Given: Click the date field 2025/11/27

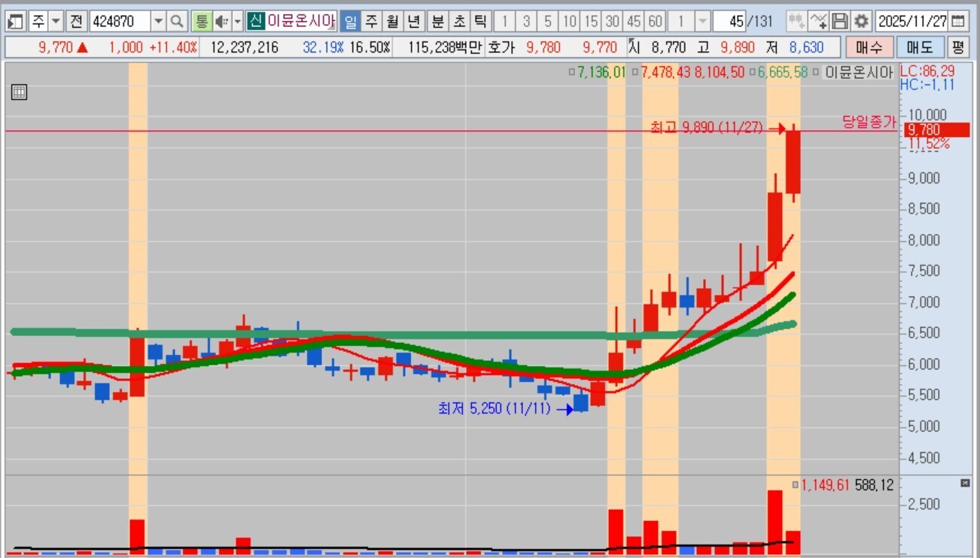Looking at the screenshot, I should point(912,21).
